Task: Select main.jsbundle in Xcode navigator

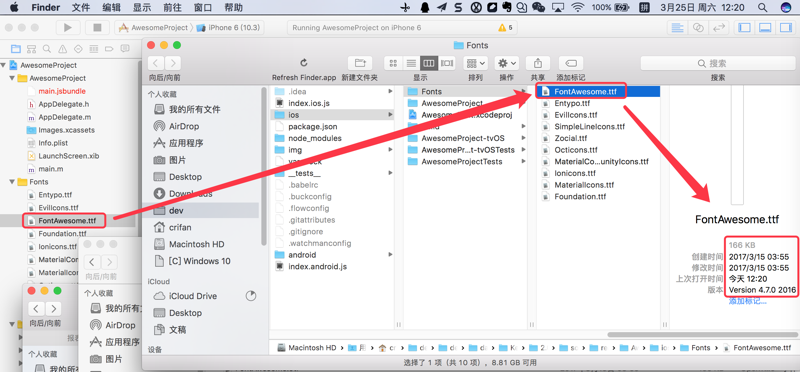Action: point(62,91)
